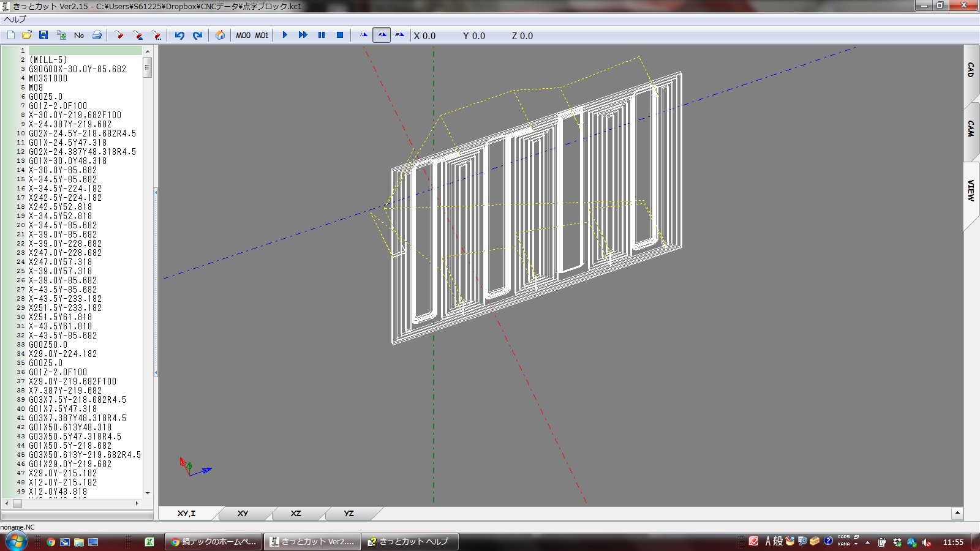
Task: Select the third tool-display mode icon with lines
Action: pyautogui.click(x=400, y=36)
